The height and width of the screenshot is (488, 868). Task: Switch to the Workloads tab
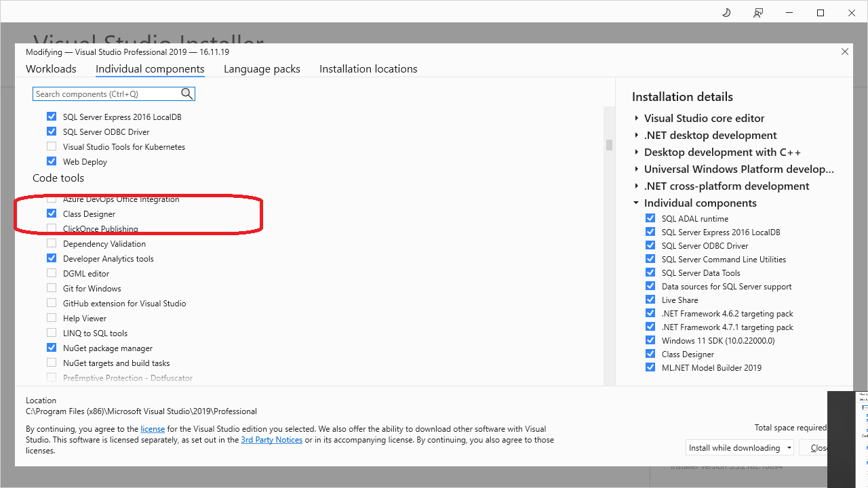[x=51, y=68]
